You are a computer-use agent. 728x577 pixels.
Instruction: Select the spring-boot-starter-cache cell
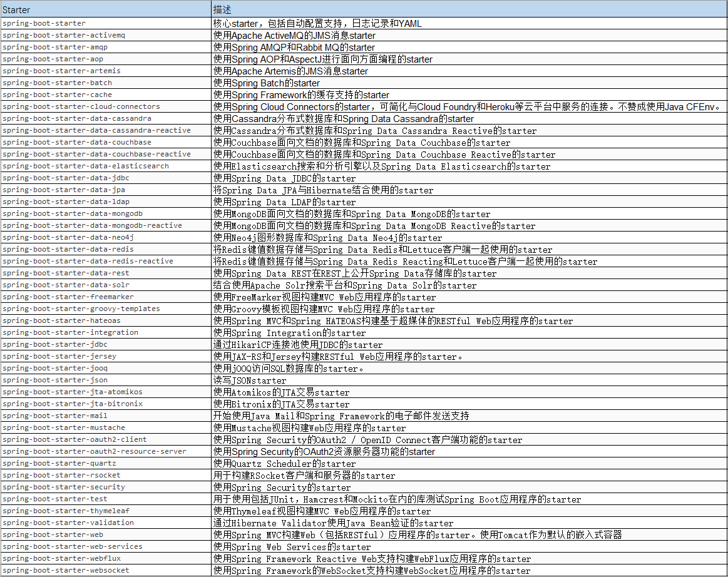[106, 94]
